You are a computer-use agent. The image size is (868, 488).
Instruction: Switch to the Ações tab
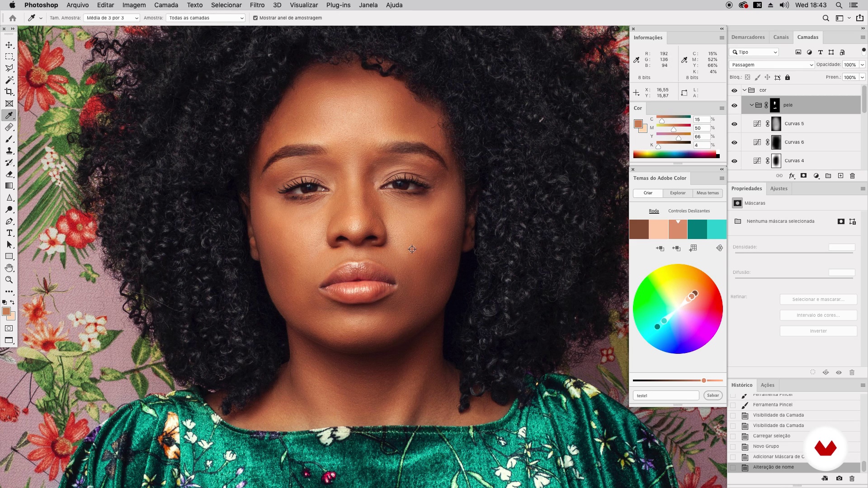(768, 385)
